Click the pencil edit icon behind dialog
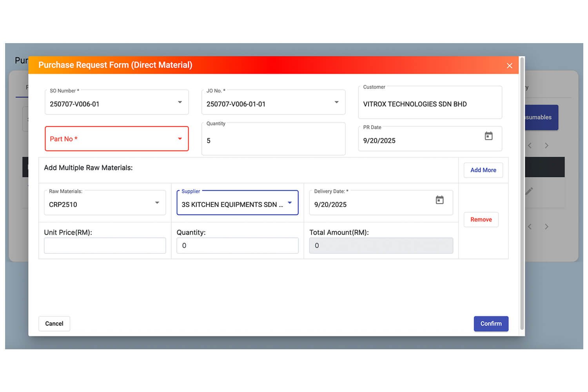Image resolution: width=588 pixels, height=392 pixels. 529,191
